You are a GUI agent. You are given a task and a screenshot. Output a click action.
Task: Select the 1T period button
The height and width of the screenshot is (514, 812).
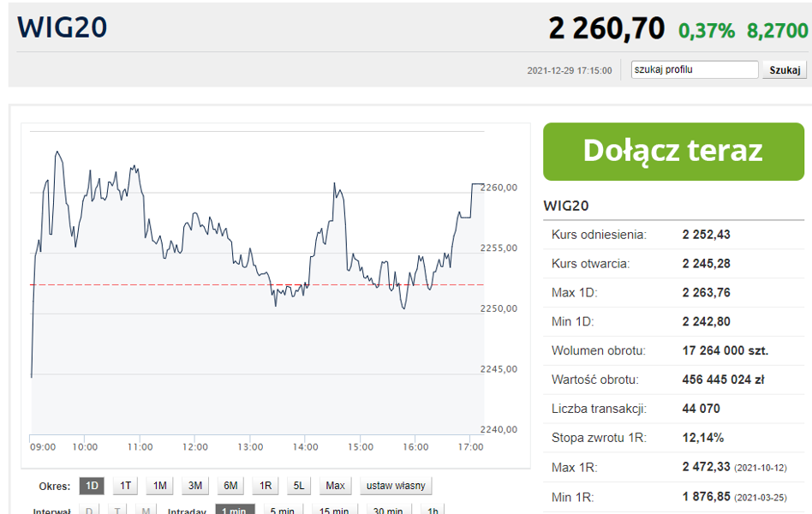coord(125,486)
